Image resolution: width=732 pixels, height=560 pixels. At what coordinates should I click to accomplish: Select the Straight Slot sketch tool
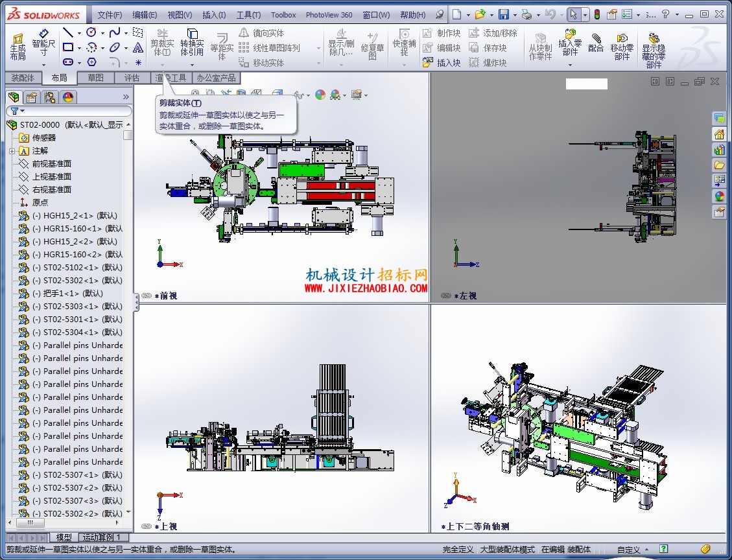coord(68,62)
